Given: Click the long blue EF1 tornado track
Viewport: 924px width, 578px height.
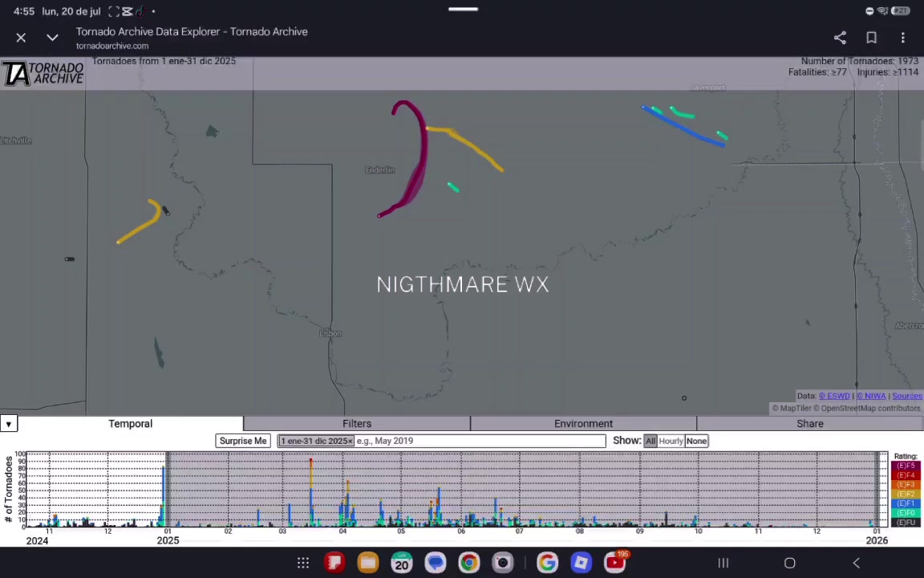Looking at the screenshot, I should pyautogui.click(x=683, y=126).
